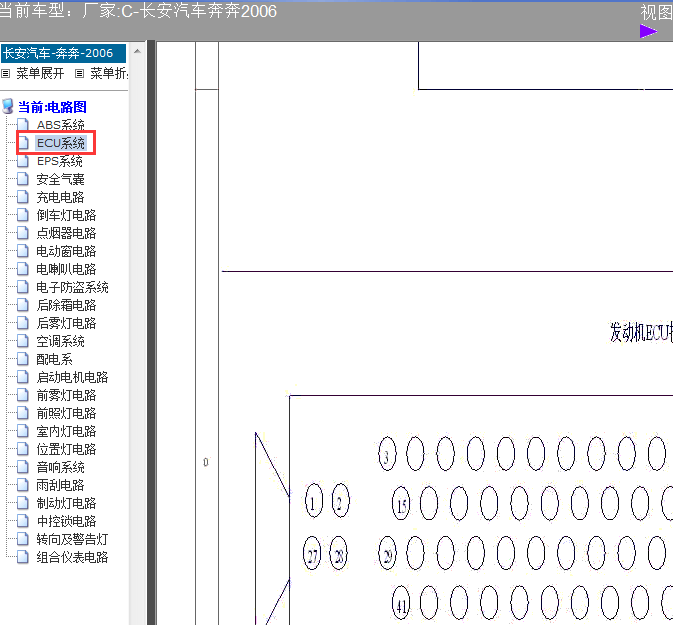Viewport: 673px width, 625px height.
Task: Open the 电子防盗系统 entry
Action: click(x=73, y=287)
